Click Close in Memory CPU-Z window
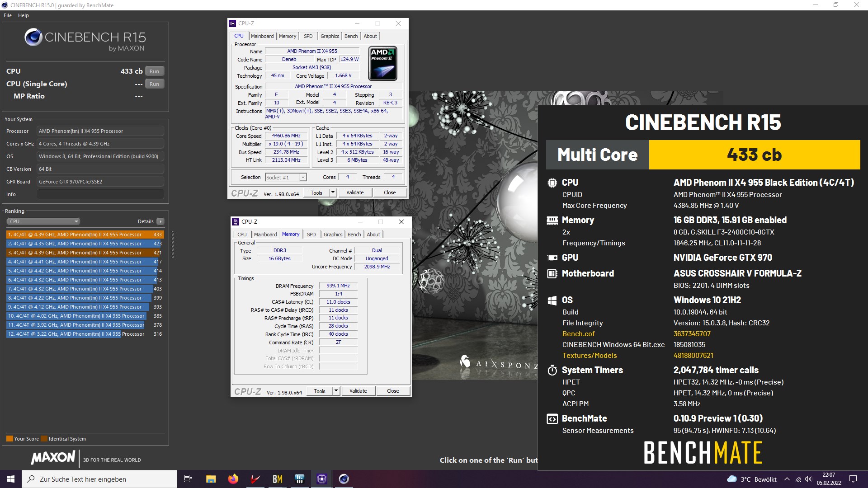Image resolution: width=868 pixels, height=488 pixels. (x=393, y=391)
